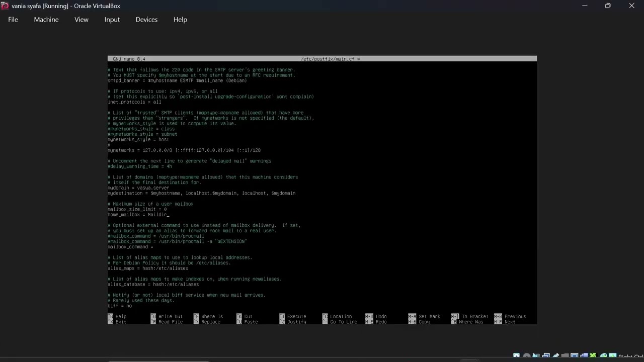Click the 'Read File' shortcut label
Screen dimensions: 644x362
171,322
